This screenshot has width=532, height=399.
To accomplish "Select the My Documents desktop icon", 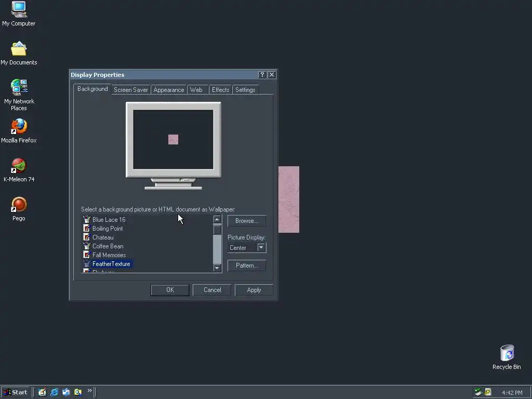I will 19,53.
